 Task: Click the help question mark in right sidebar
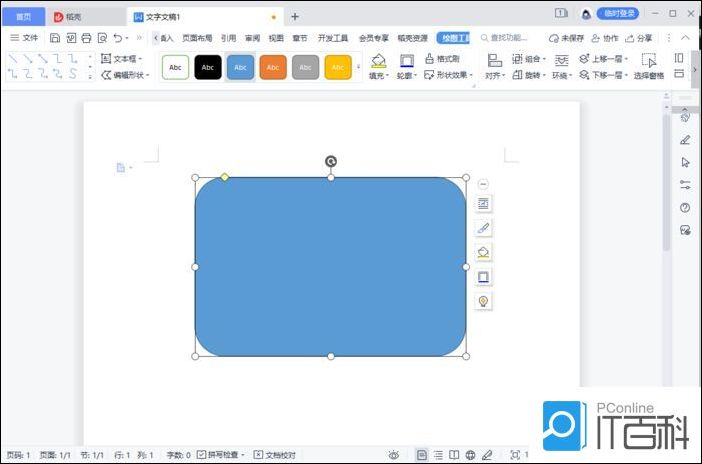(685, 208)
